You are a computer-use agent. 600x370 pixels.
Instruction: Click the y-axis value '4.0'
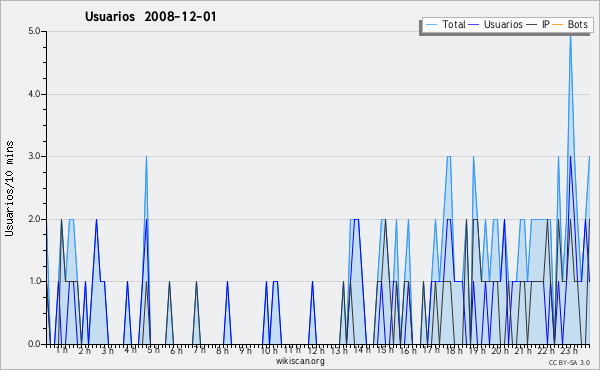pyautogui.click(x=34, y=94)
